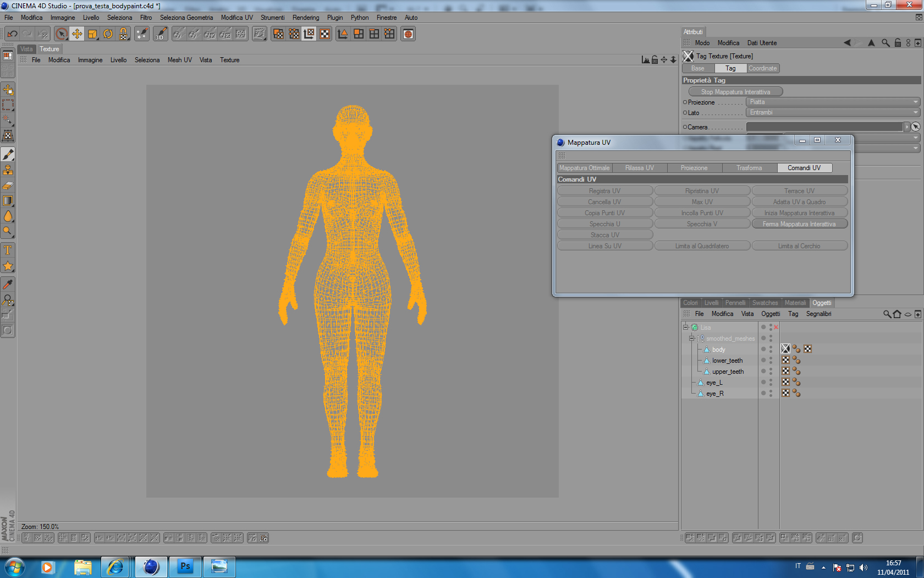Click the Undo arrow icon

[x=12, y=34]
